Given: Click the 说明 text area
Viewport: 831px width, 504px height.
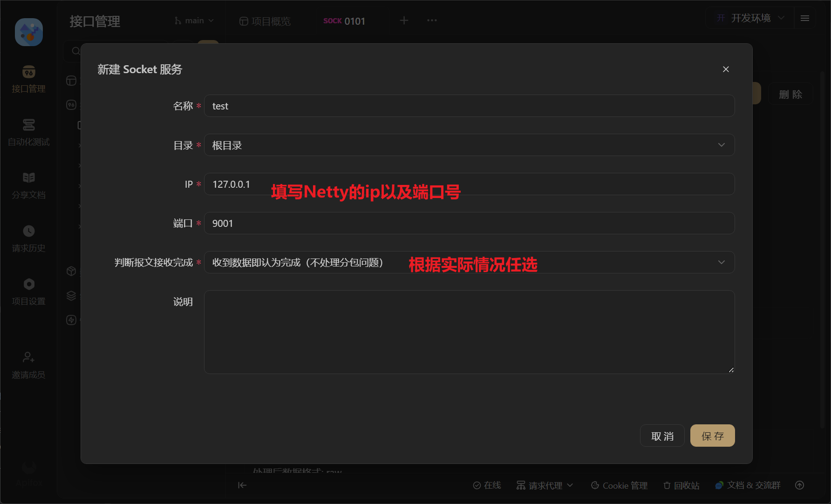Looking at the screenshot, I should point(469,332).
